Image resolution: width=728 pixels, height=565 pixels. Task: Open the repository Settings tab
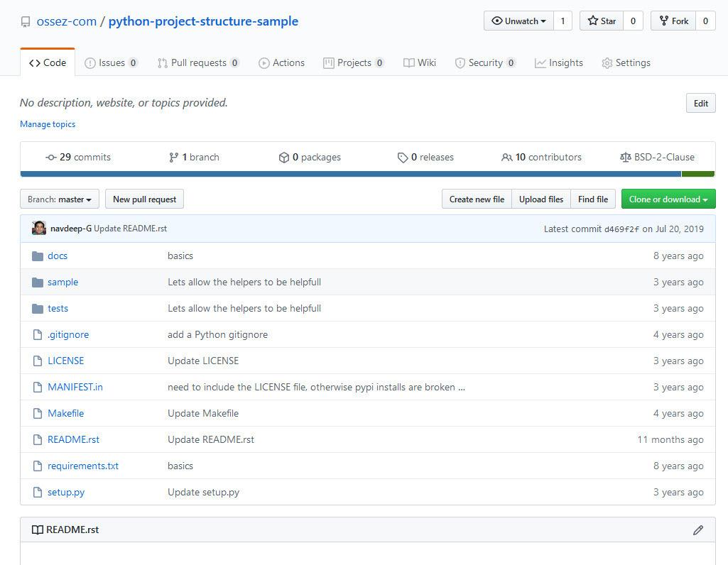pyautogui.click(x=626, y=62)
